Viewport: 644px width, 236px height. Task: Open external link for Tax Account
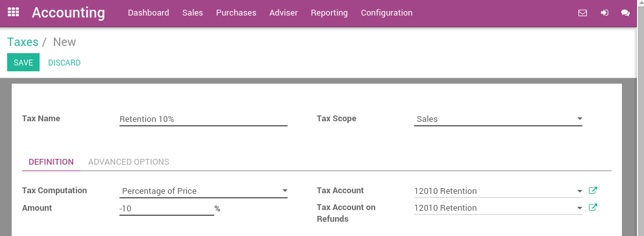[593, 191]
